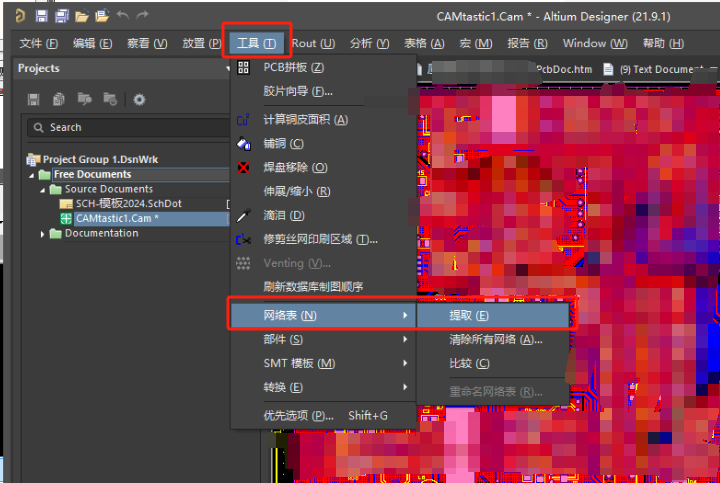The width and height of the screenshot is (720, 483).
Task: Expand the 网络表 (N) submenu
Action: pos(323,315)
